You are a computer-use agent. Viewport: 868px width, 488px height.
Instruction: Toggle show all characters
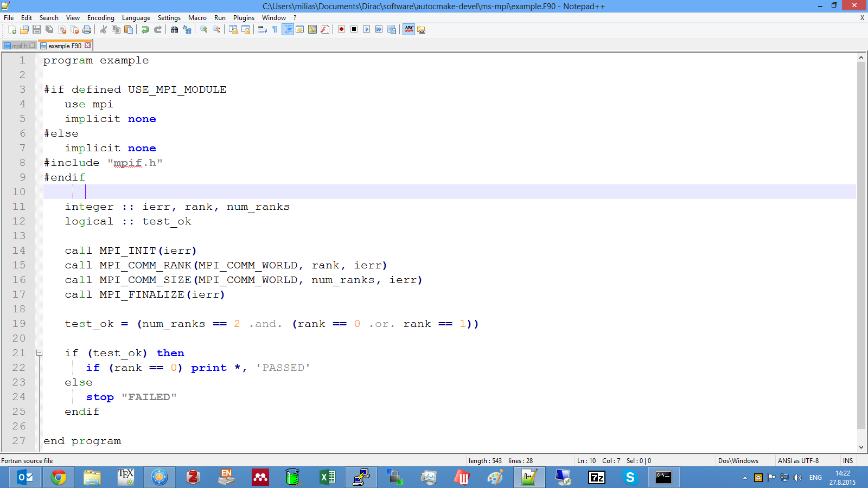274,30
